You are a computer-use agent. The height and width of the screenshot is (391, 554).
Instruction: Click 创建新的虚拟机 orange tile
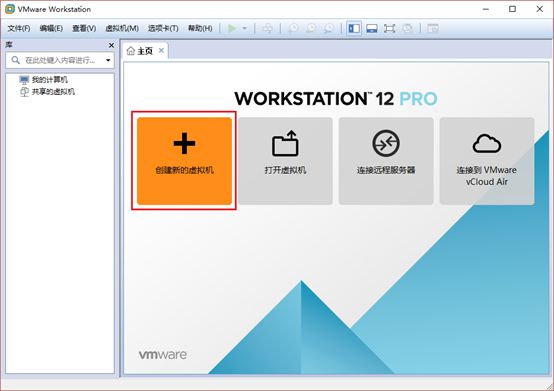click(184, 161)
